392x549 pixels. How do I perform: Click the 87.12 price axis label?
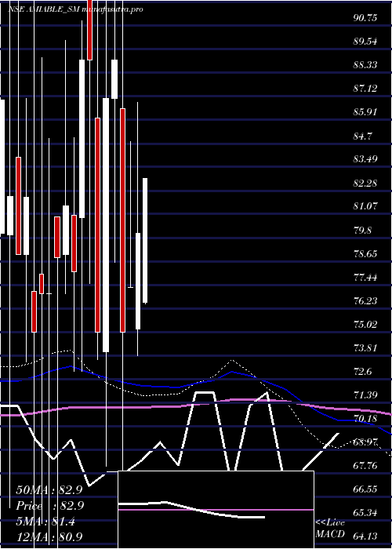[x=365, y=88]
